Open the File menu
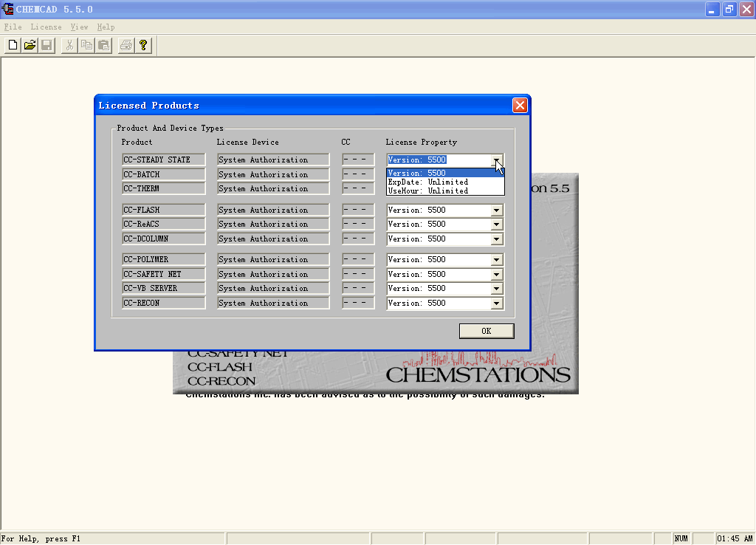This screenshot has height=545, width=756. pos(13,27)
